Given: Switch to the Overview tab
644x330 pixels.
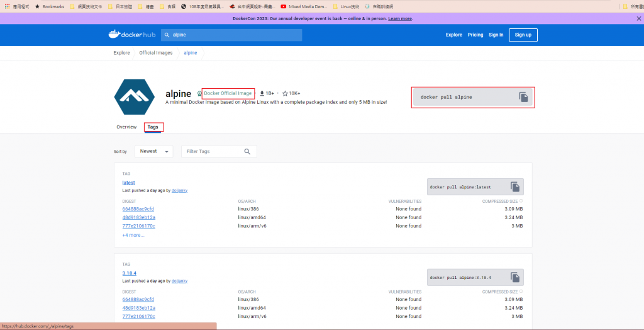Looking at the screenshot, I should (x=126, y=127).
